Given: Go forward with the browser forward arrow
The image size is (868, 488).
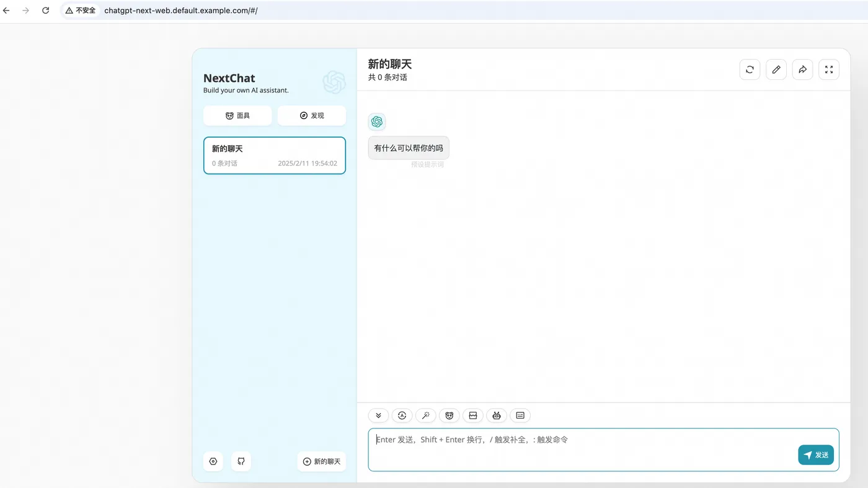Looking at the screenshot, I should pos(26,11).
